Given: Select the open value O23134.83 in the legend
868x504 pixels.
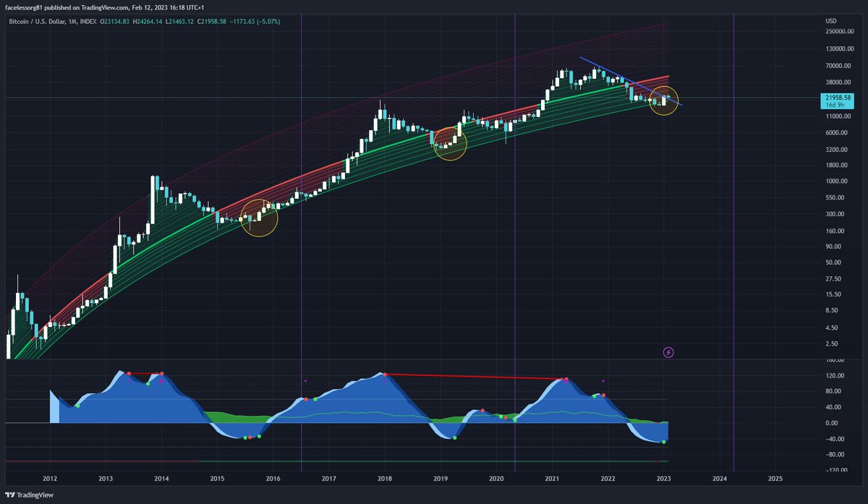Looking at the screenshot, I should tap(114, 22).
